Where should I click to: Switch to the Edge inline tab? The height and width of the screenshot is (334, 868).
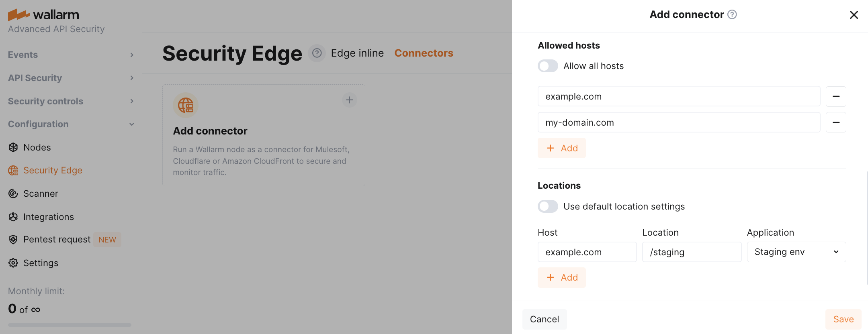[357, 53]
